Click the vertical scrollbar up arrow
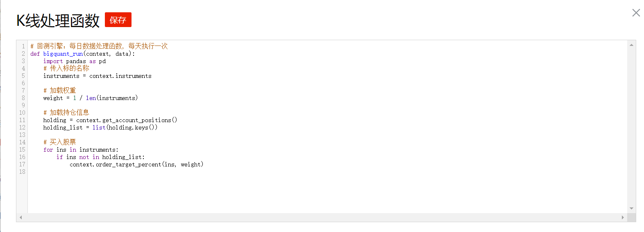 click(x=631, y=45)
